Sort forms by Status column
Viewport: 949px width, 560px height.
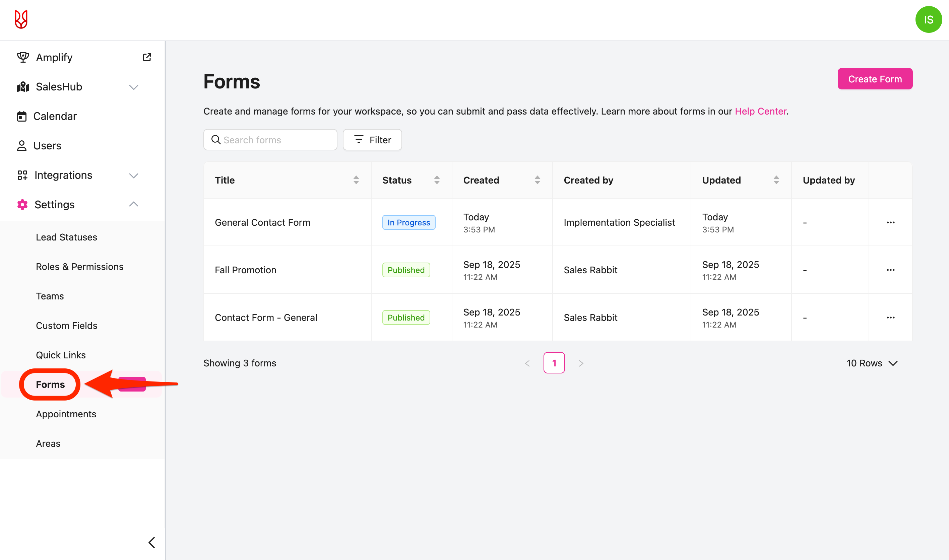(437, 180)
